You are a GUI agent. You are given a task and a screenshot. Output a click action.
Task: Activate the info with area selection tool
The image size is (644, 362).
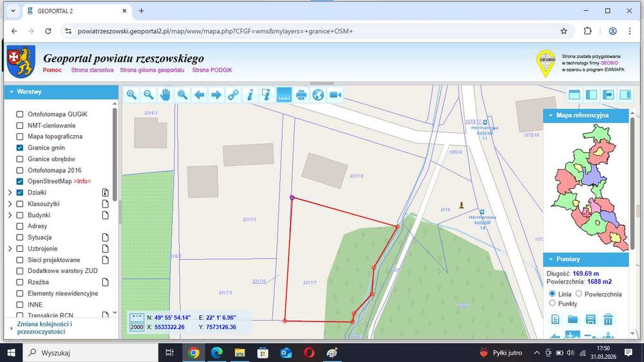click(x=267, y=95)
